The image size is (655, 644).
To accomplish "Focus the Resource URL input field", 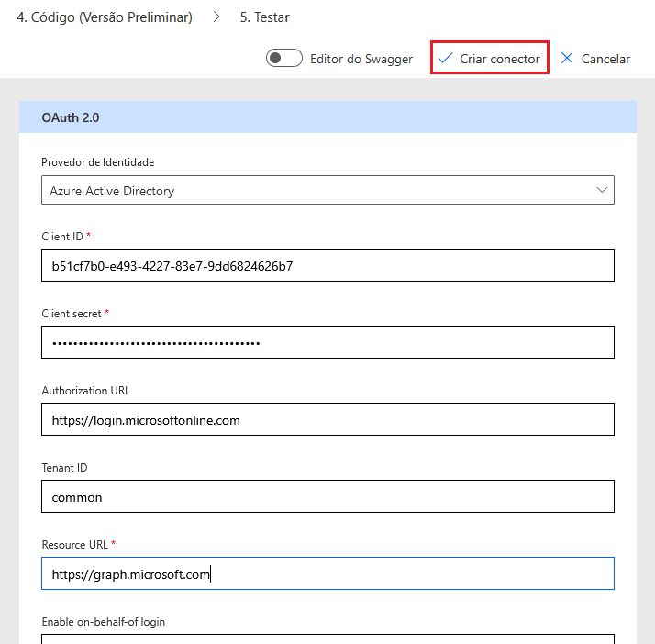I will click(x=327, y=574).
